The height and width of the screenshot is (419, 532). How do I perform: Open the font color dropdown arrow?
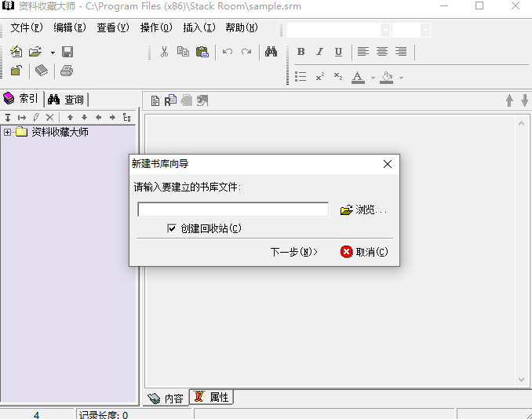click(x=373, y=78)
